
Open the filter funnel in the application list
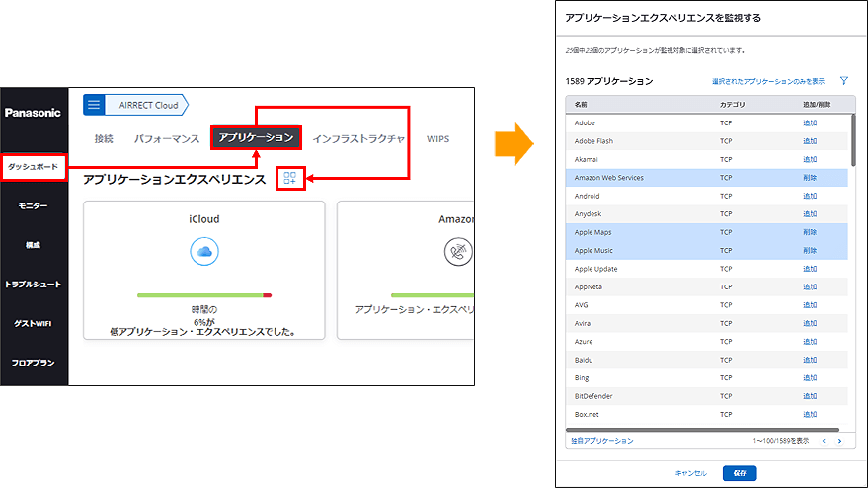(844, 81)
